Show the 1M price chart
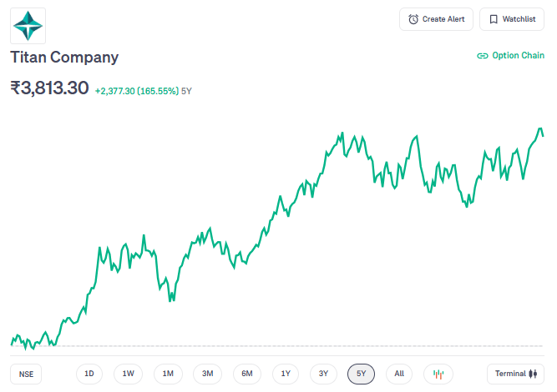Image resolution: width=557 pixels, height=392 pixels. [x=168, y=374]
